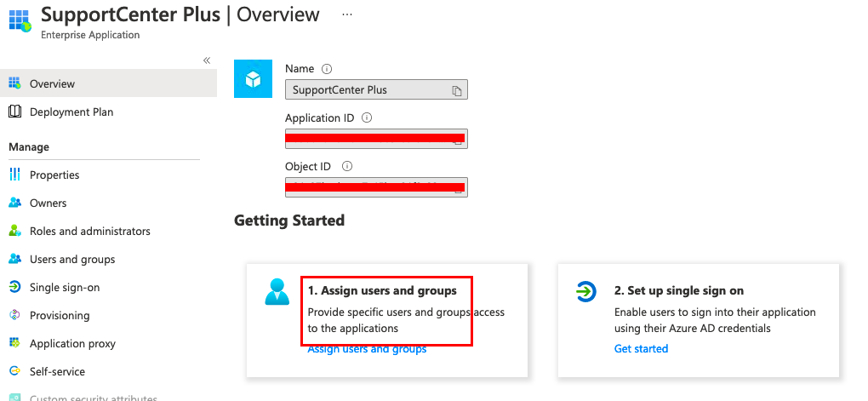Viewport: 868px width, 401px height.
Task: Go to Properties in Manage section
Action: pos(54,175)
